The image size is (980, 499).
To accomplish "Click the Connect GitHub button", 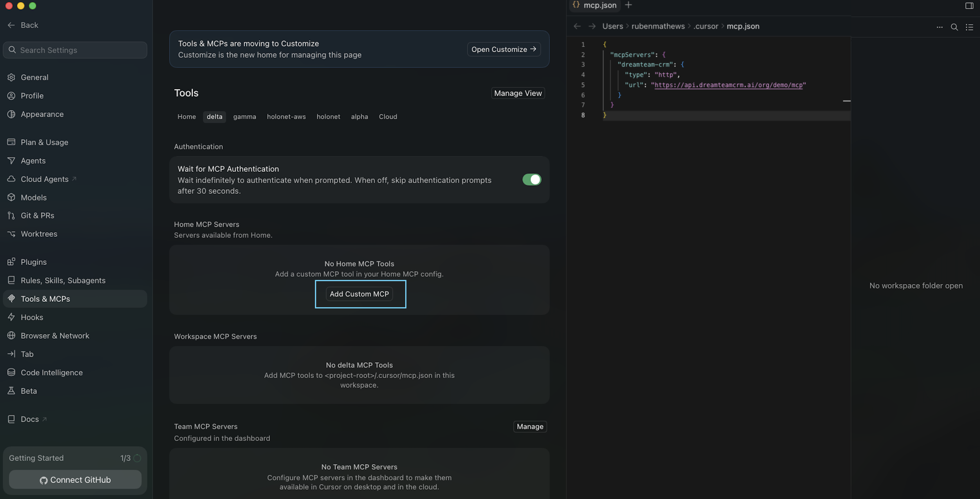I will click(75, 480).
